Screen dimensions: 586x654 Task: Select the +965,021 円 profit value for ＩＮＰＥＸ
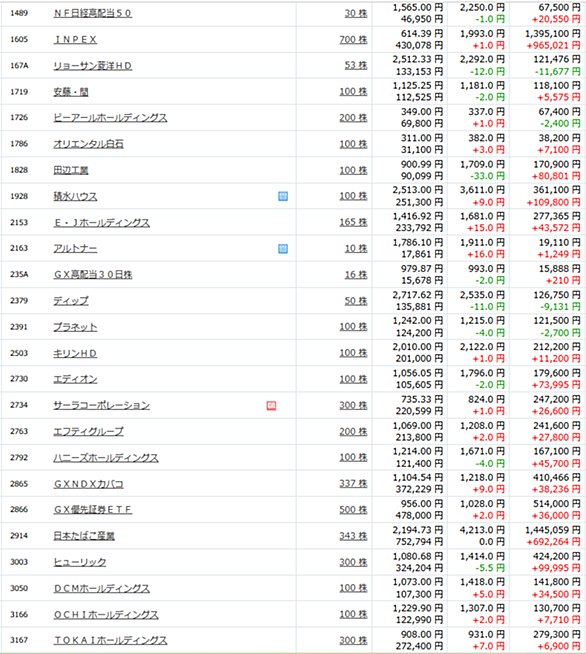click(553, 45)
